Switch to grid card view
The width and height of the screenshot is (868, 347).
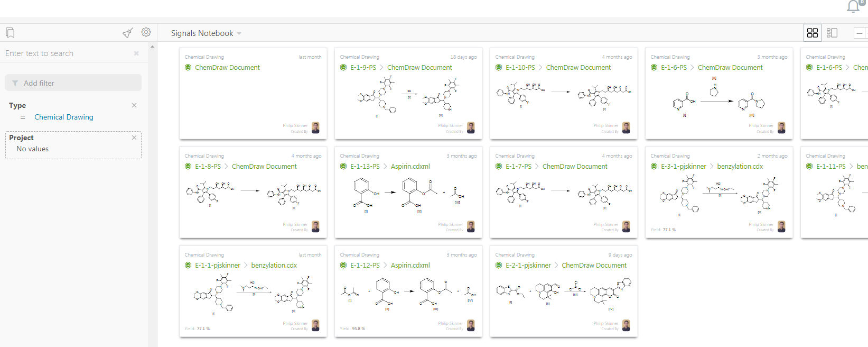pos(813,33)
